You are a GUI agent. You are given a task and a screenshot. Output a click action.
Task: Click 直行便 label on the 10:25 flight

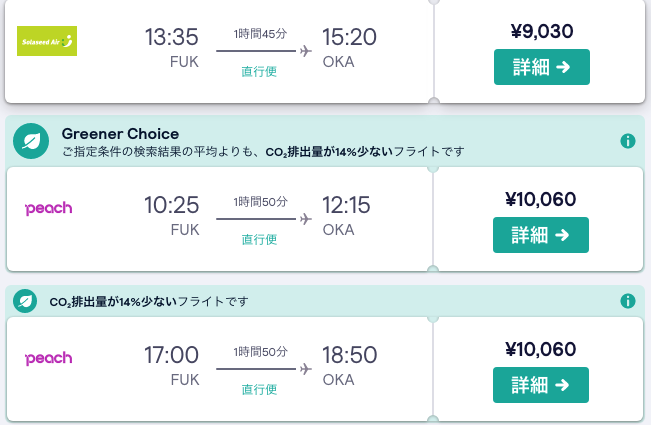(x=259, y=239)
